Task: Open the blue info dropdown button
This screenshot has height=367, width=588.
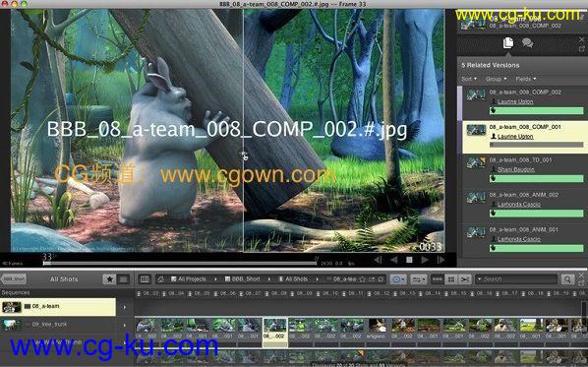Action: click(398, 279)
